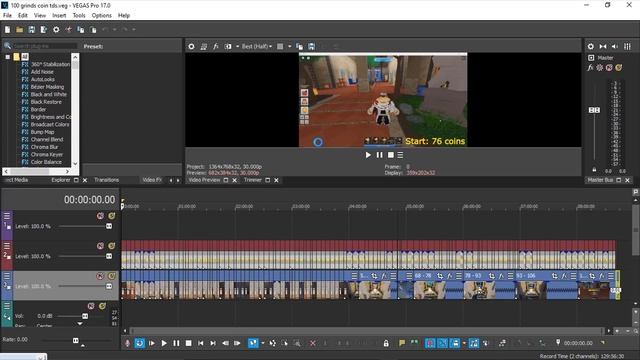Create a new project from the toolbar
640x360 pixels.
click(7, 30)
